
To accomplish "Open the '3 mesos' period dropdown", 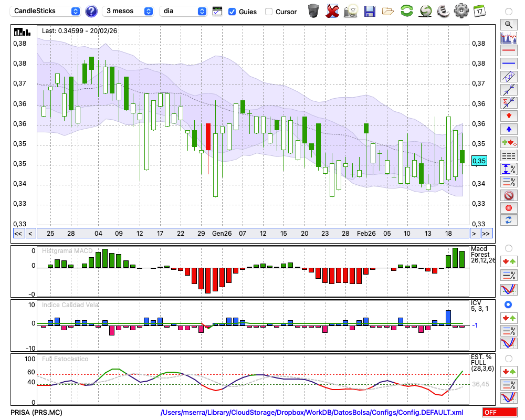I will [x=129, y=11].
